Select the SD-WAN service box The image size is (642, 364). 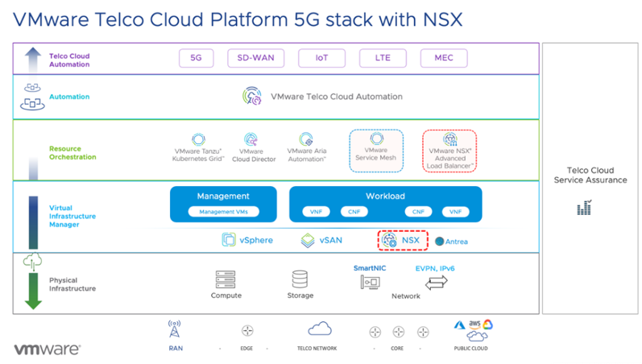(x=256, y=58)
